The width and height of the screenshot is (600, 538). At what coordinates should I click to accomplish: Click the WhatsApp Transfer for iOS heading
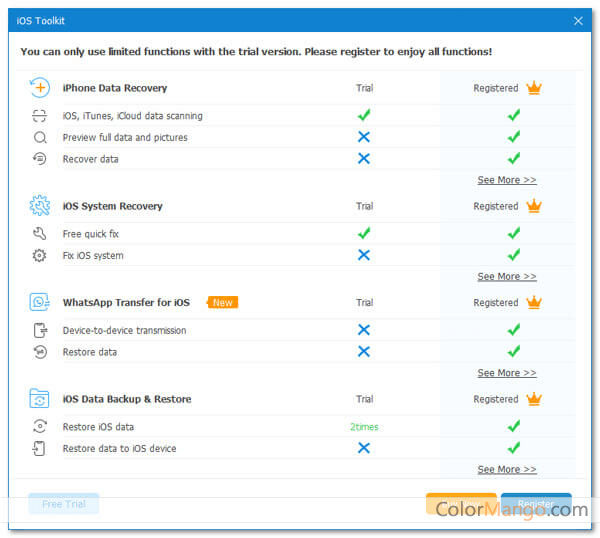(x=126, y=302)
